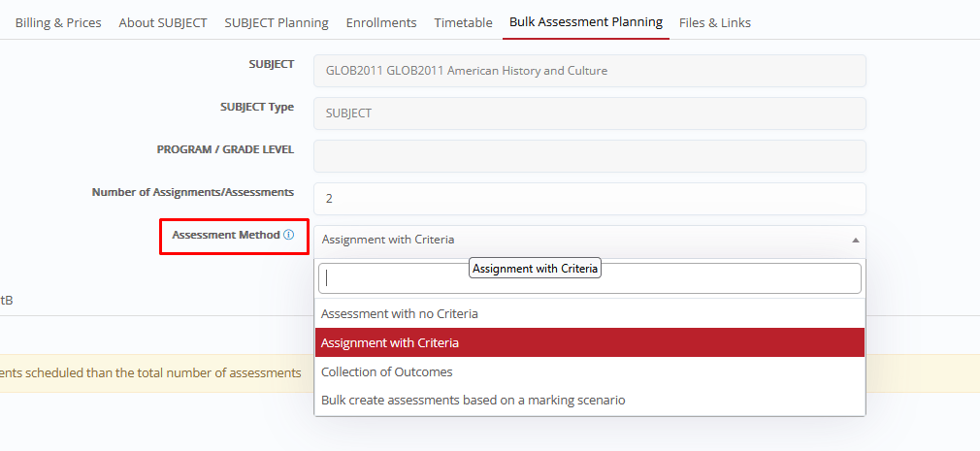Click the Assessment Method info icon
The width and height of the screenshot is (980, 451).
288,236
